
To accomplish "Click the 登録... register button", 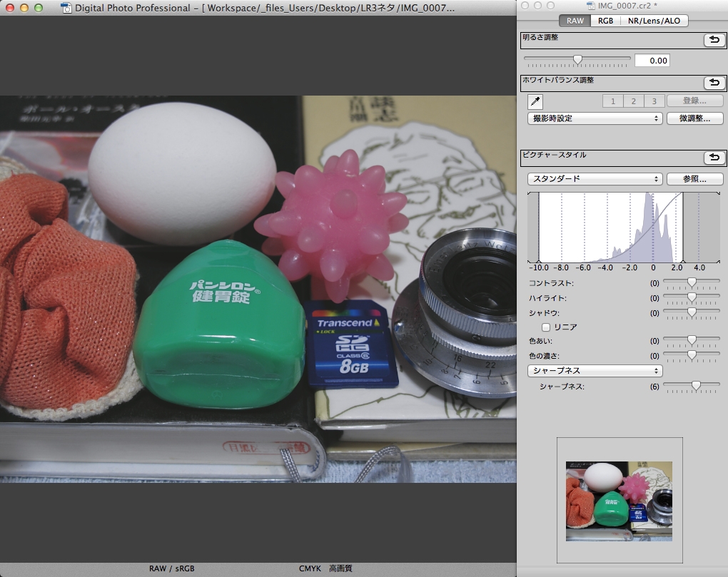I will (694, 101).
